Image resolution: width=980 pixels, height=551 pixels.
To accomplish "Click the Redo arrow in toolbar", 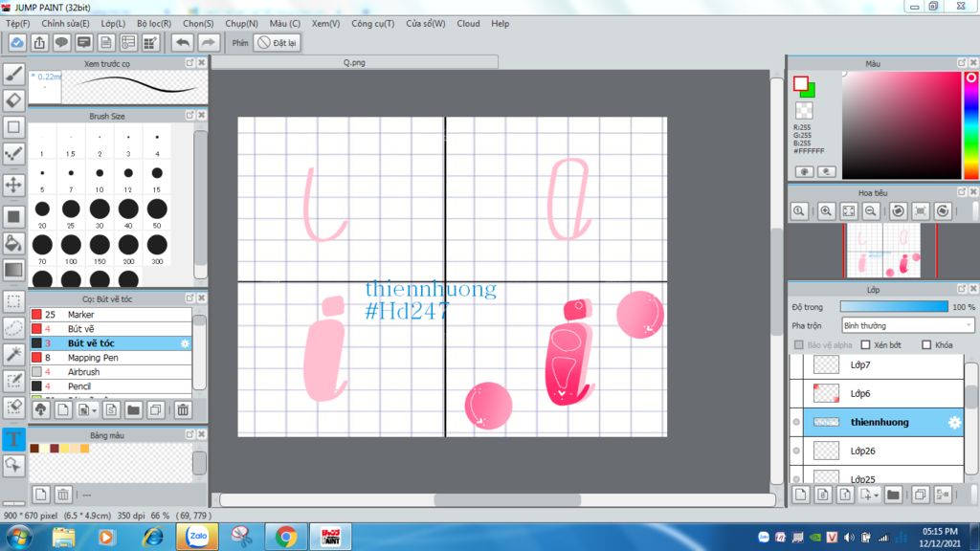I will (x=208, y=42).
